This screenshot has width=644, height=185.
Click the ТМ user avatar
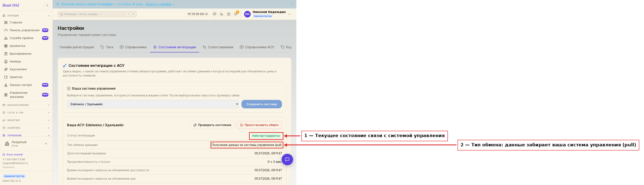189,14
